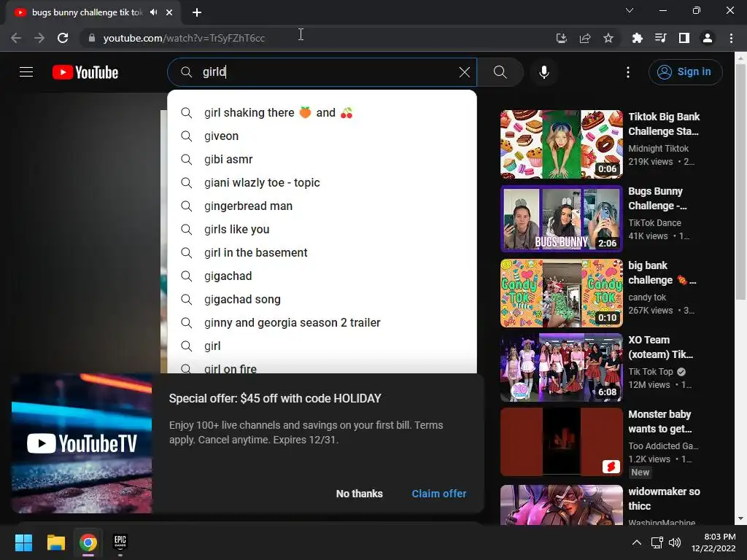
Task: Open the YouTube hamburger guide menu
Action: (x=26, y=72)
